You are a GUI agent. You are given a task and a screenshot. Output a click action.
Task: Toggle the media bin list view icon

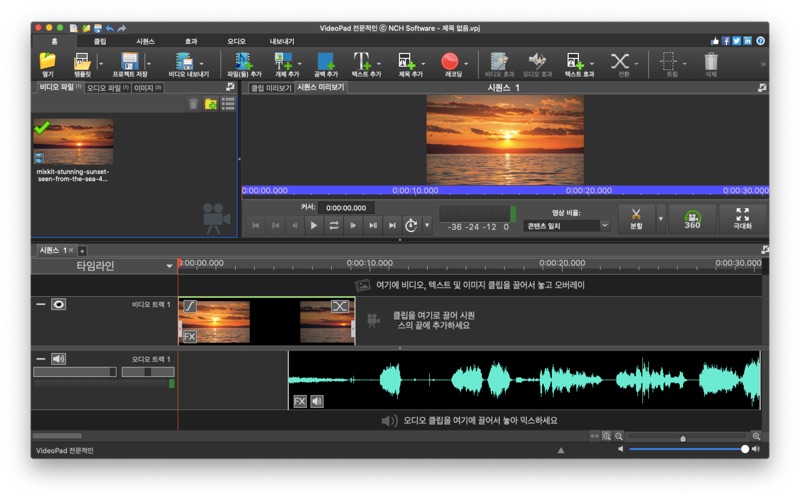[228, 104]
